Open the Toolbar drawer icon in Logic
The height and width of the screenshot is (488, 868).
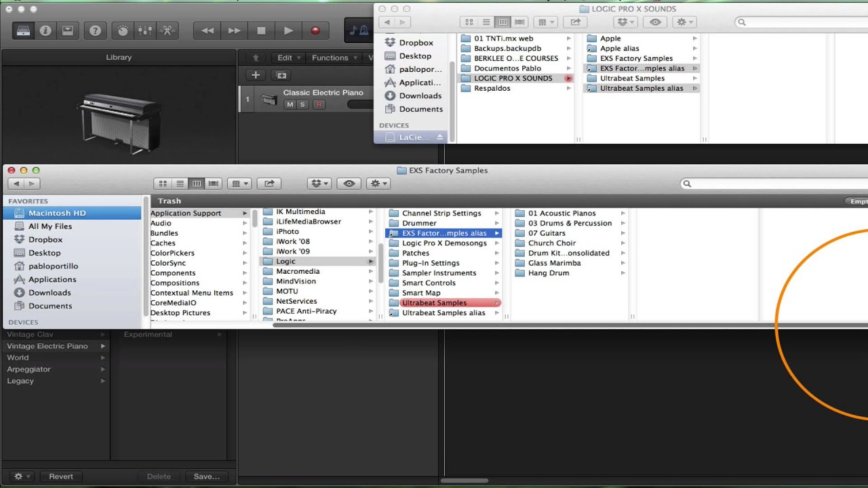click(67, 30)
